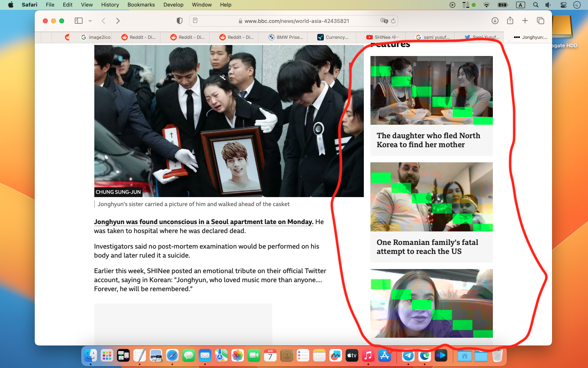Open Calendar from the Dock

click(x=270, y=355)
